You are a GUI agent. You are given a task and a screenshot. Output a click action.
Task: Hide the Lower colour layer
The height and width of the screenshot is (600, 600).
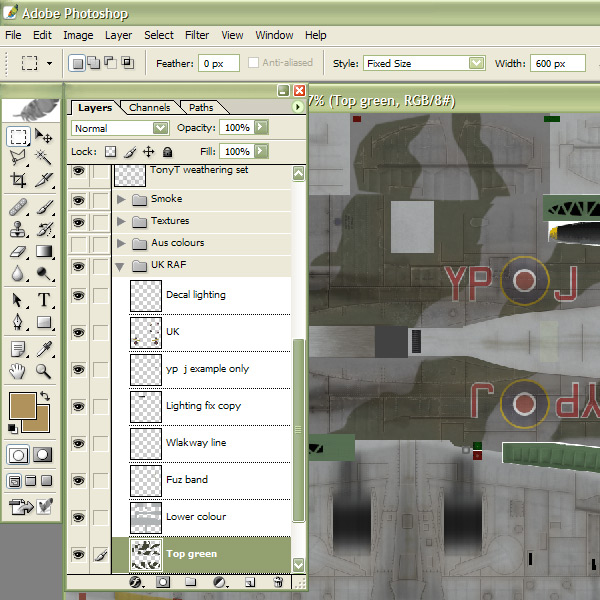coord(78,518)
